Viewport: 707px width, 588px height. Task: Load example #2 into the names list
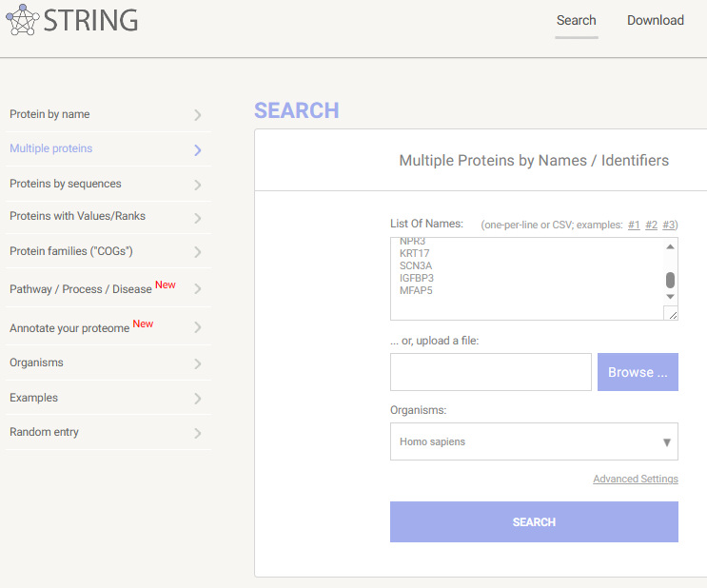tap(651, 225)
